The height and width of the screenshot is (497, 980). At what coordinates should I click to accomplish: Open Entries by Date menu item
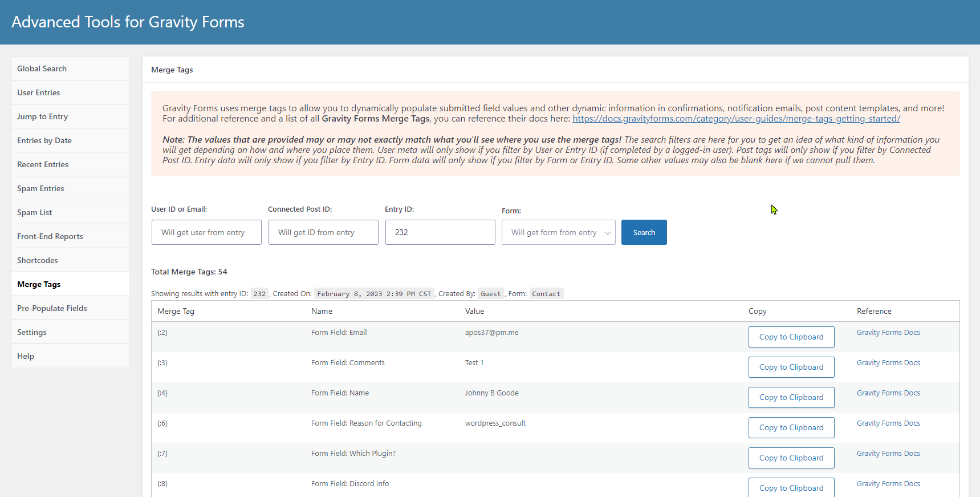70,140
